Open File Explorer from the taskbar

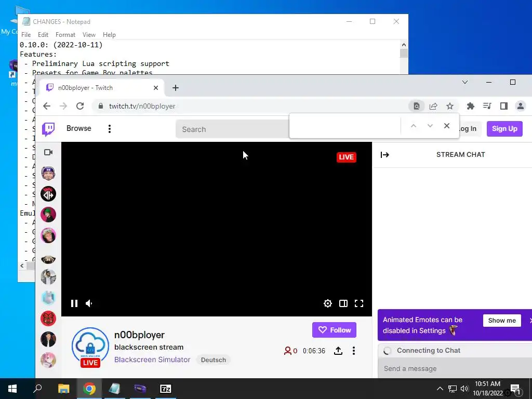[63, 389]
